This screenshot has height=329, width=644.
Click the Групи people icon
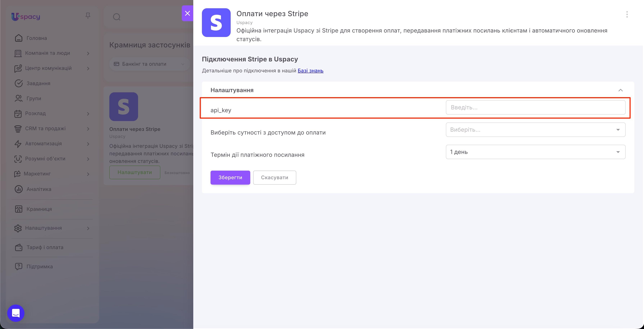19,98
